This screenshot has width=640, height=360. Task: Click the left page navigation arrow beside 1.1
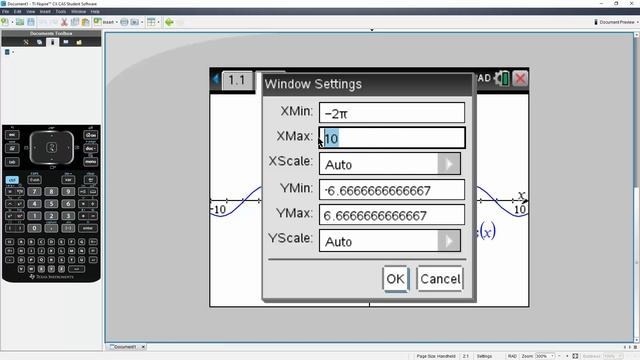coord(216,79)
